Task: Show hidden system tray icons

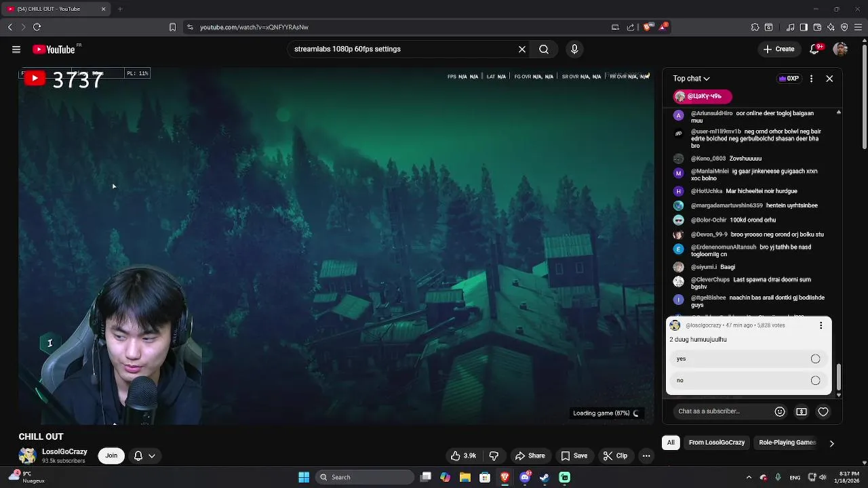Action: 749,477
